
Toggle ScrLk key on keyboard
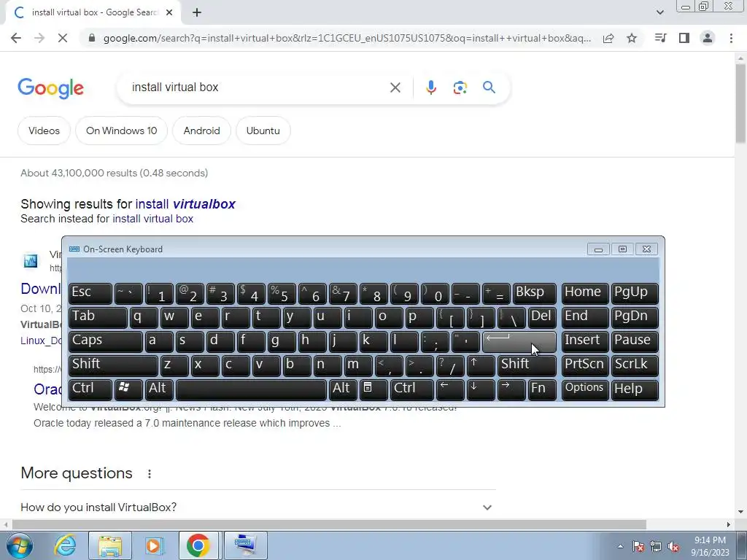pyautogui.click(x=635, y=365)
